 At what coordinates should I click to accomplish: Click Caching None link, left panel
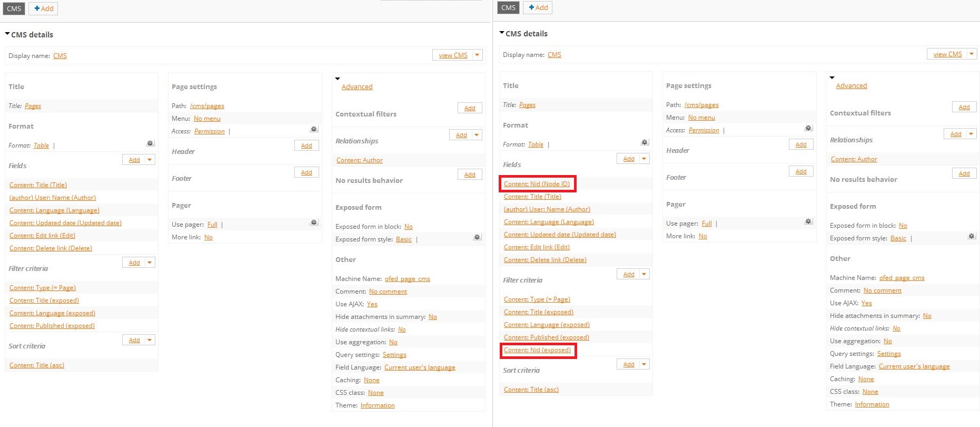coord(372,380)
